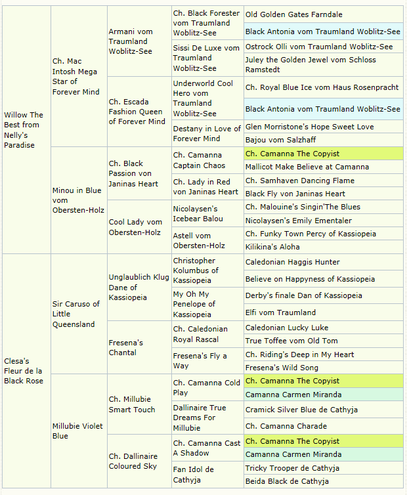The image size is (407, 495).
Task: Select Ch. Black Forester vom Traumland Woblitz-See
Action: (206, 23)
